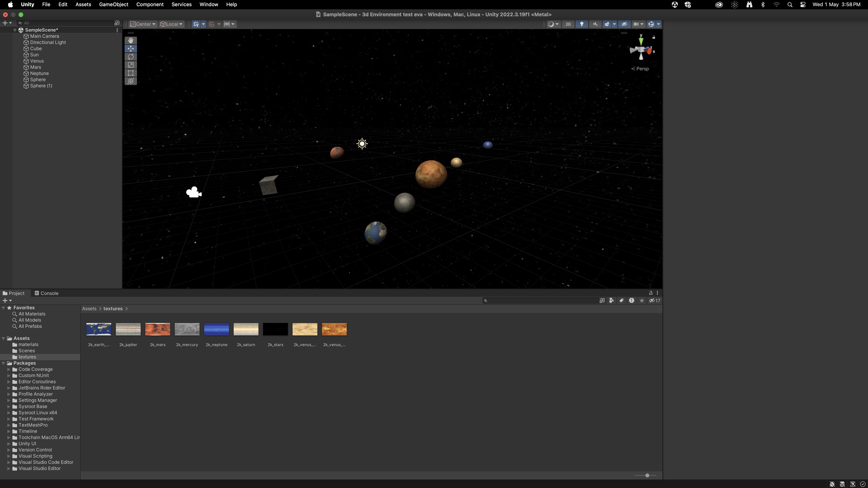
Task: Select the Rect tool
Action: point(131,73)
